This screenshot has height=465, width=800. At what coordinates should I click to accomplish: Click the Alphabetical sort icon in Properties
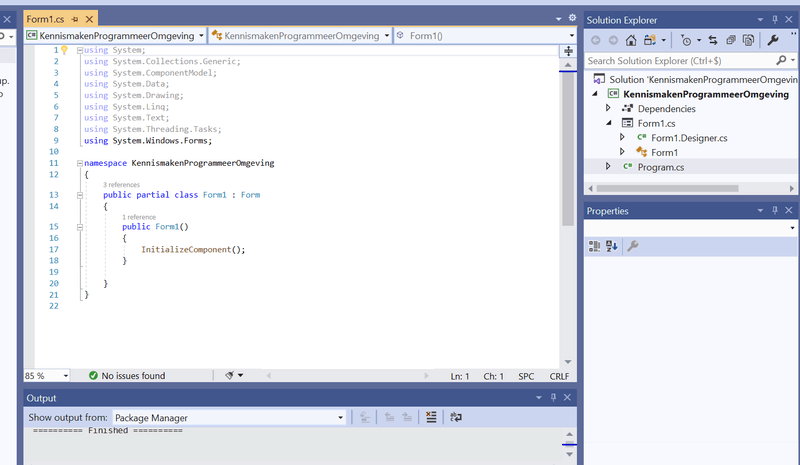612,247
